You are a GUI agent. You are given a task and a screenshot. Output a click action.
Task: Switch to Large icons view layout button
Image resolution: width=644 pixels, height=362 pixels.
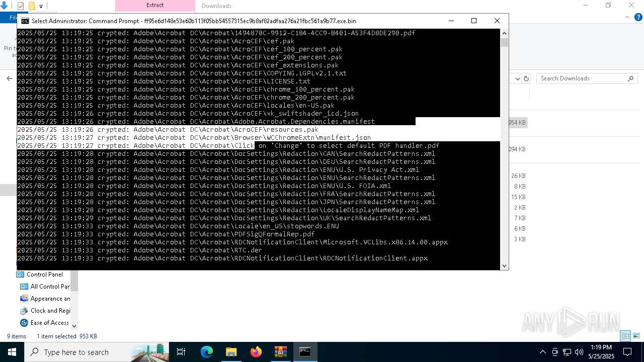[x=636, y=336]
